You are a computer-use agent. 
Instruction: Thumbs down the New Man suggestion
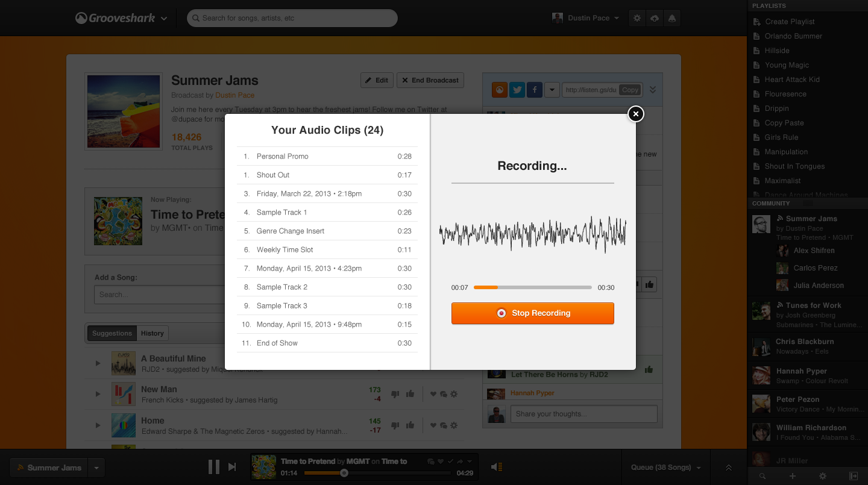[395, 394]
